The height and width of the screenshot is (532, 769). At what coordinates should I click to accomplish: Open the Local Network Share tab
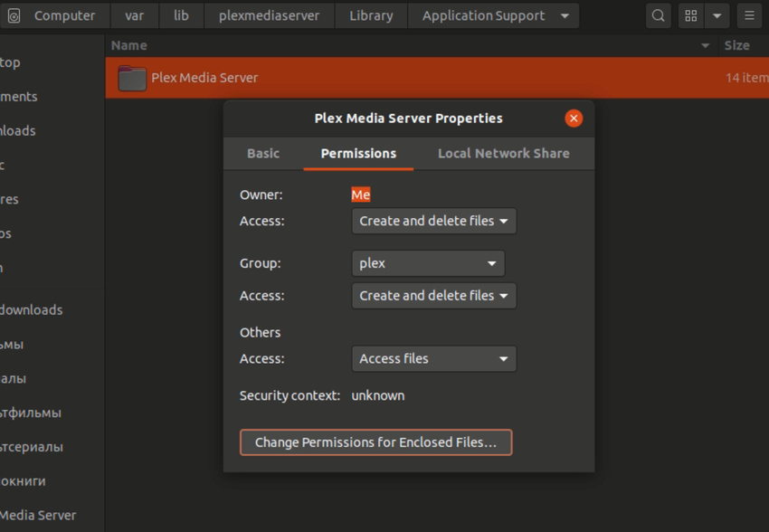point(504,154)
